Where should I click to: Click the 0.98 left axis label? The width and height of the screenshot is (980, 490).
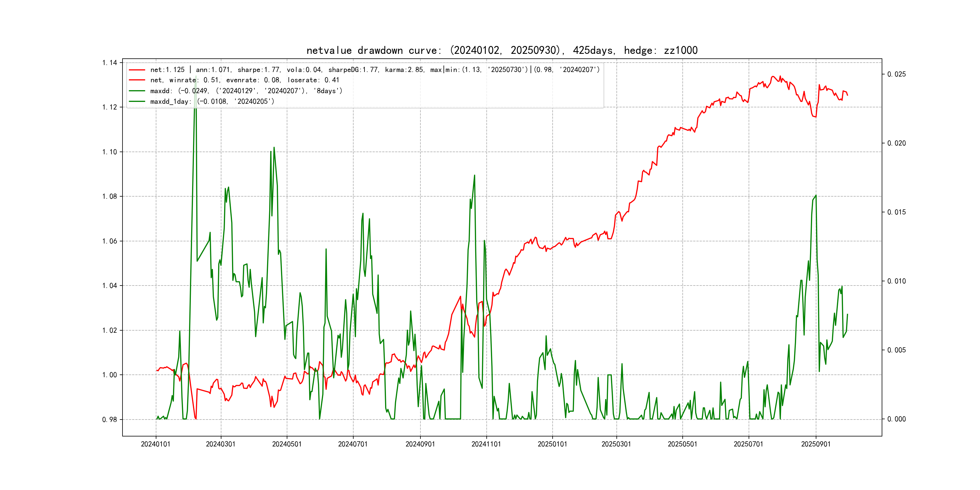109,420
